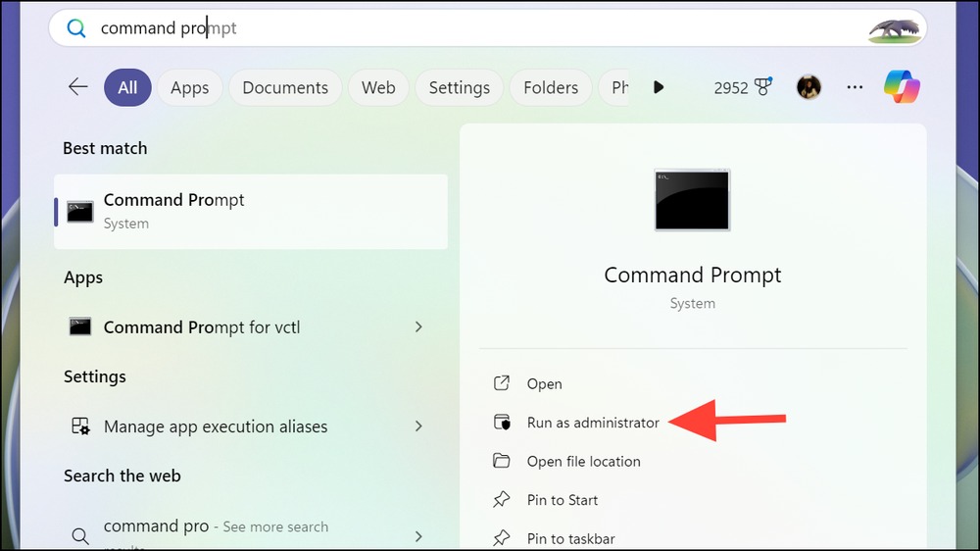Click the user profile avatar
Viewport: 980px width, 551px height.
808,87
